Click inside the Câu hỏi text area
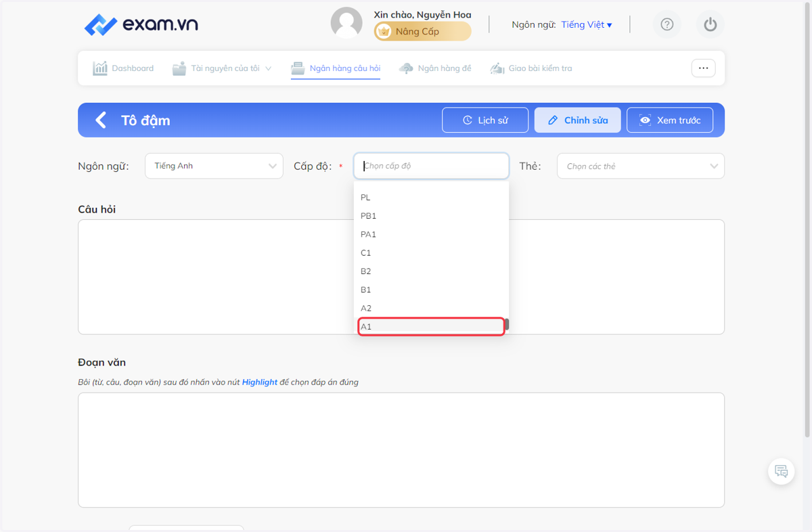812x532 pixels. point(401,277)
